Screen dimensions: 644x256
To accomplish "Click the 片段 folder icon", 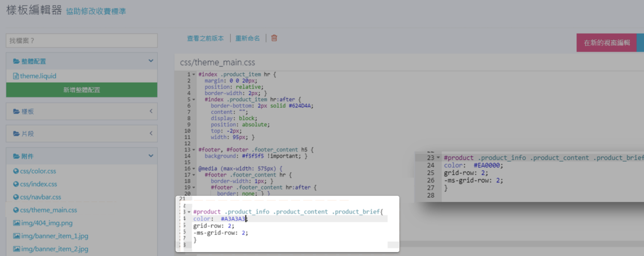I will click(x=16, y=134).
